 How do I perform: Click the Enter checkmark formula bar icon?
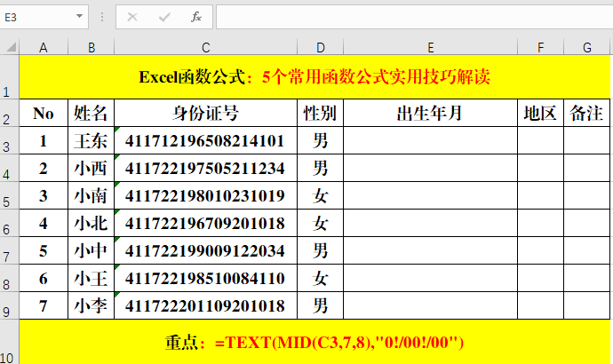(164, 17)
